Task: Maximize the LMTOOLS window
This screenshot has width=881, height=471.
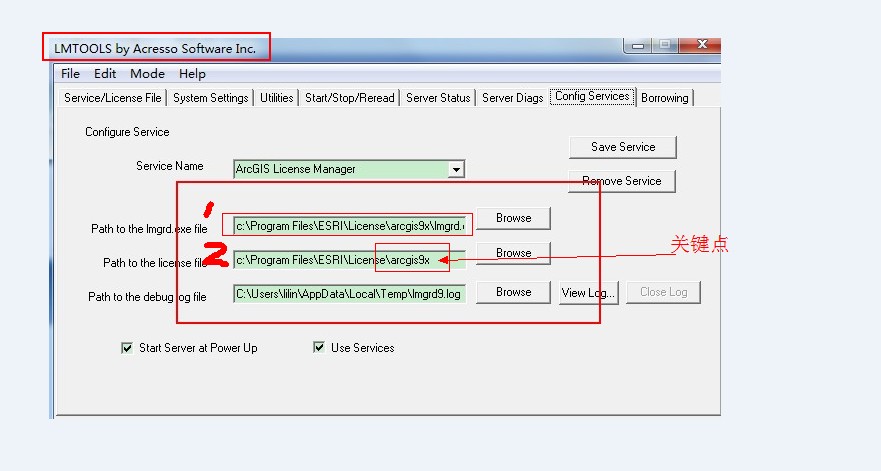Action: 665,45
